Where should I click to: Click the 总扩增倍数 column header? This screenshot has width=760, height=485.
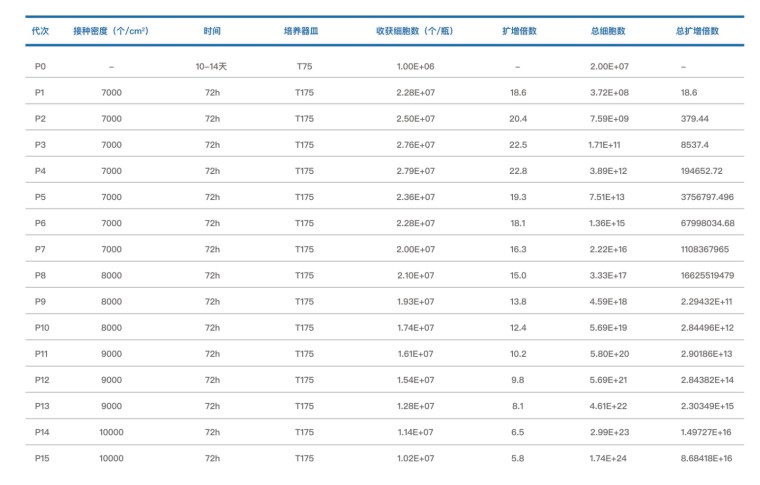point(697,31)
